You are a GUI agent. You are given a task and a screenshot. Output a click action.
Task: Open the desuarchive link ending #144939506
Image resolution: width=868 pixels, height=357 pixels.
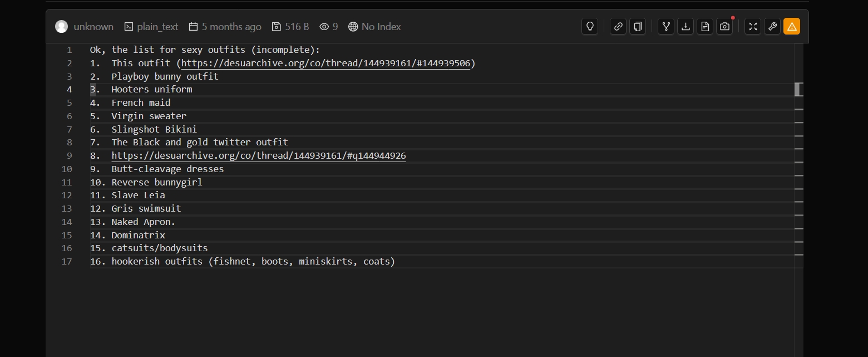pos(325,63)
